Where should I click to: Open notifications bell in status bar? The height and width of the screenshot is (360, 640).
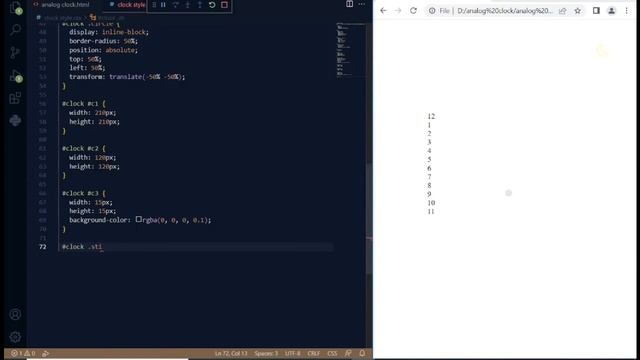(362, 353)
